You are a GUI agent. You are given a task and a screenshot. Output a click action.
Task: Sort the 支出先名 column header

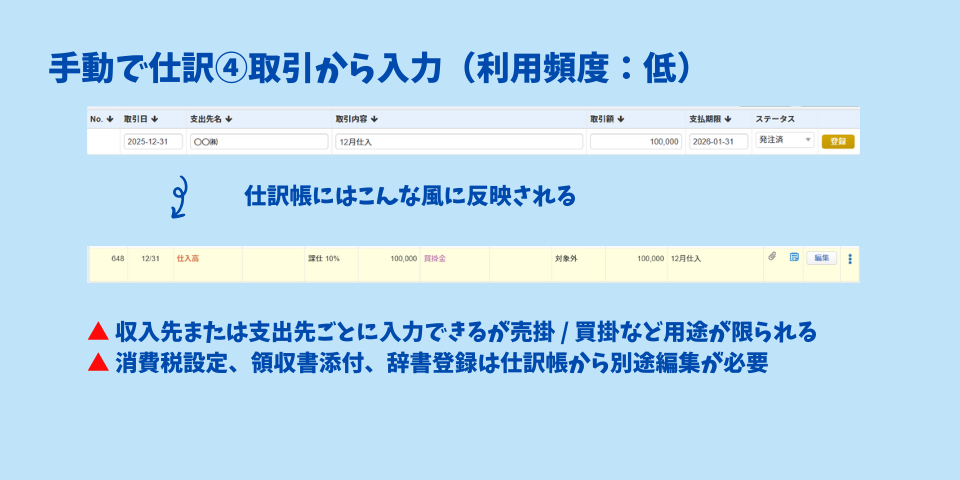tap(211, 119)
